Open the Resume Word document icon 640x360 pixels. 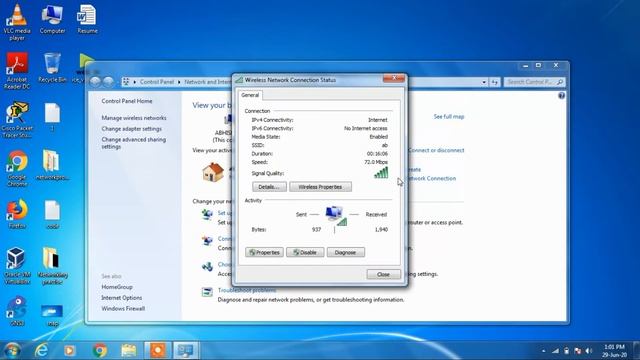[x=87, y=19]
